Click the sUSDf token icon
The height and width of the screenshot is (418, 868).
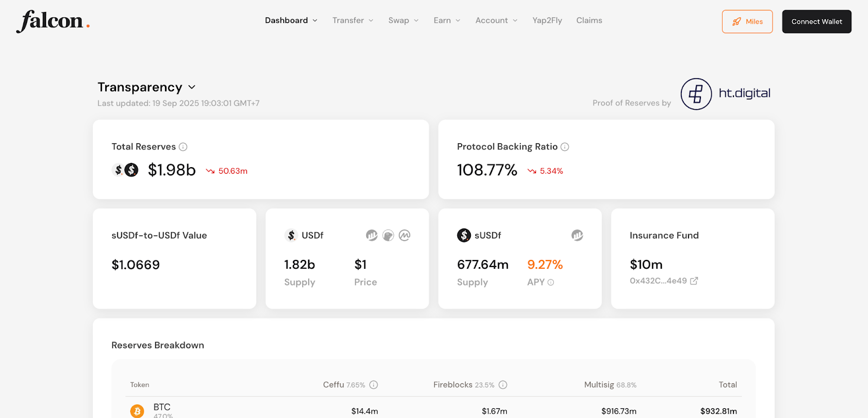click(464, 235)
